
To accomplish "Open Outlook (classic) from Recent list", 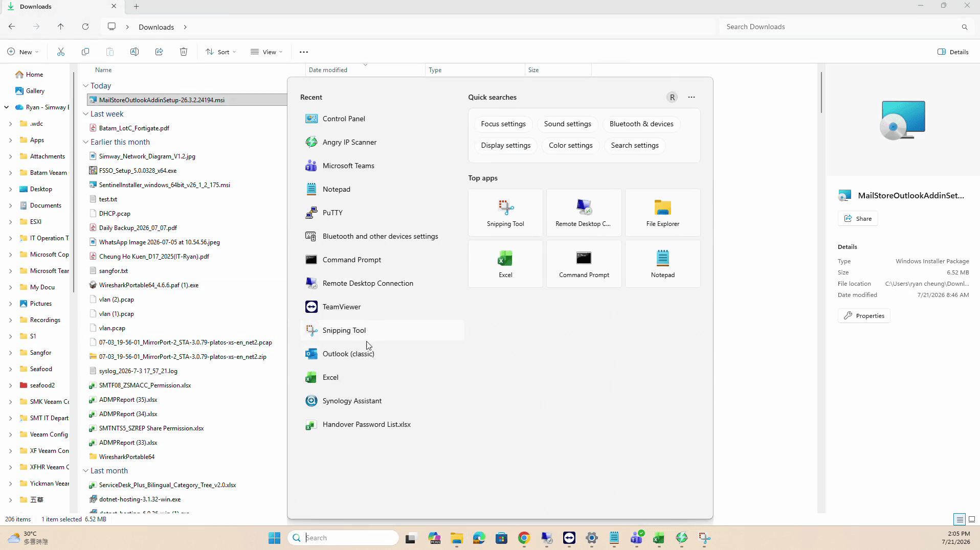I will coord(382,354).
